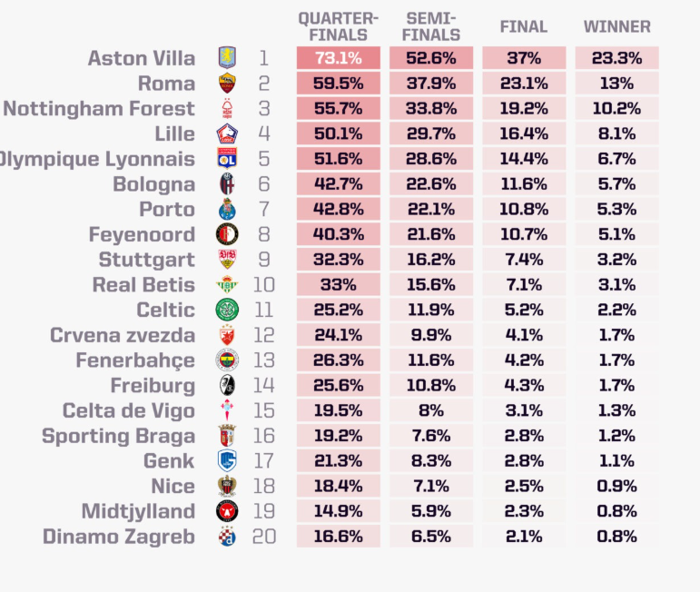This screenshot has width=700, height=592.
Task: Select the Quarter-Finals column header
Action: (x=339, y=27)
